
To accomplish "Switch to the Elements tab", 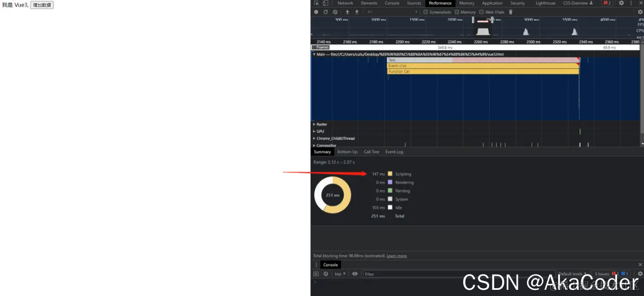I will tap(369, 3).
